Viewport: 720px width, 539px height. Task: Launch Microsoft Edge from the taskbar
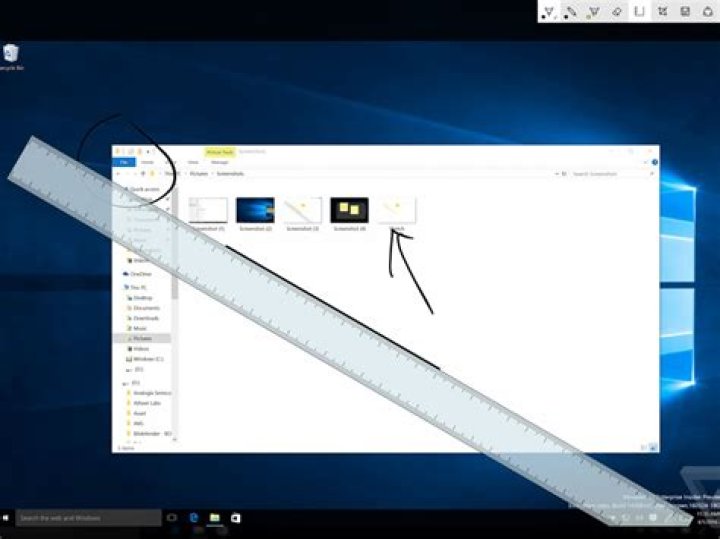[194, 518]
